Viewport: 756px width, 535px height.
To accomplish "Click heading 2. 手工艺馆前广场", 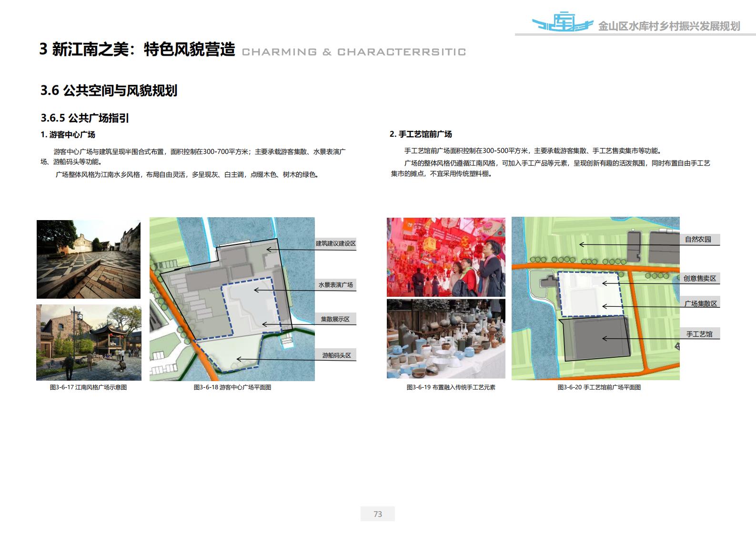I will [x=421, y=134].
